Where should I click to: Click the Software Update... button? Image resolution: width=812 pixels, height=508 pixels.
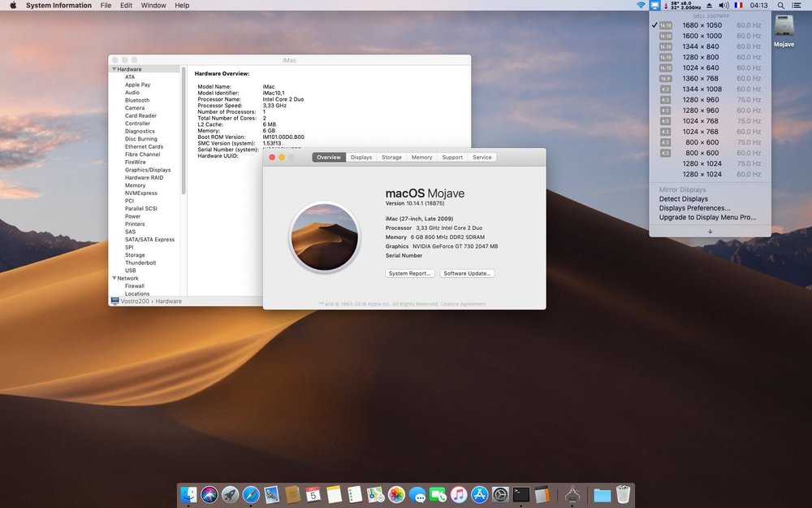[x=467, y=273]
